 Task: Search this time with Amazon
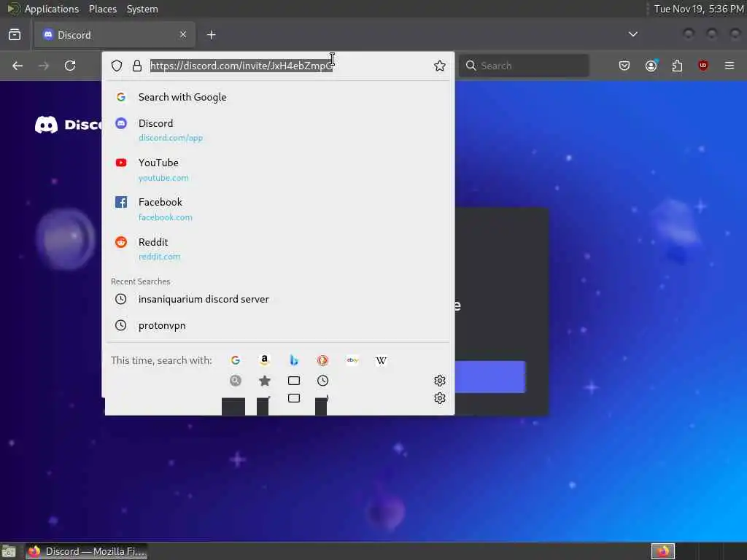[264, 360]
